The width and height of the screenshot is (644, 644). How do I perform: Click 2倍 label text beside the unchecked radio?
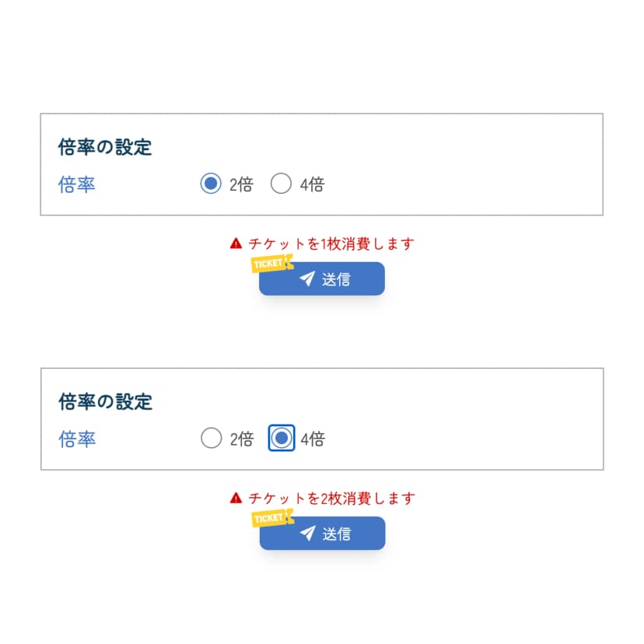241,439
